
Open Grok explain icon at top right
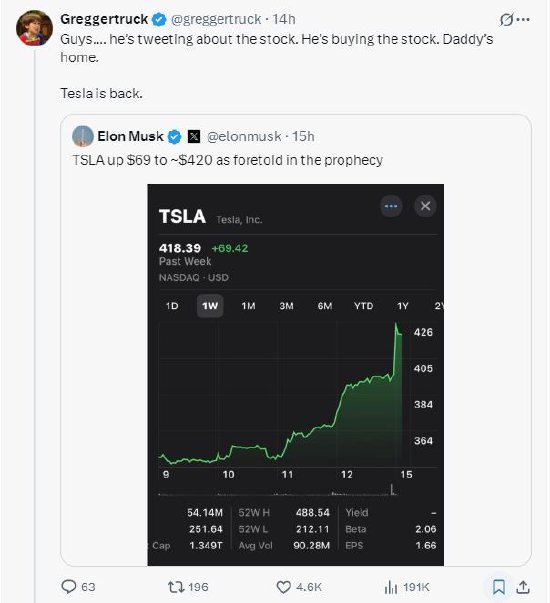(x=506, y=19)
